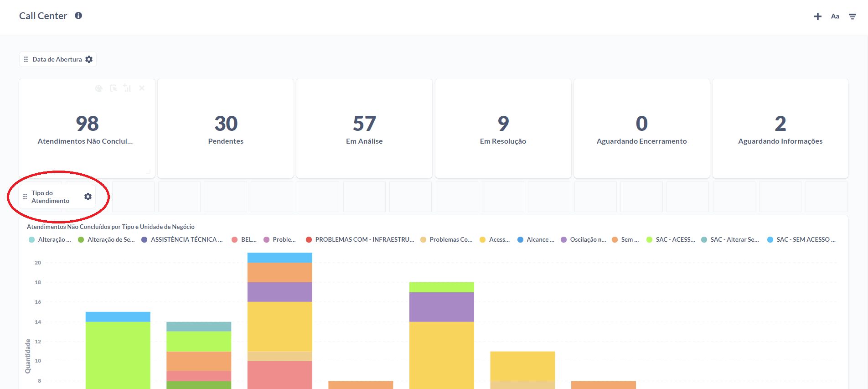Image resolution: width=868 pixels, height=389 pixels.
Task: Click the Quantidade y-axis label
Action: 28,356
